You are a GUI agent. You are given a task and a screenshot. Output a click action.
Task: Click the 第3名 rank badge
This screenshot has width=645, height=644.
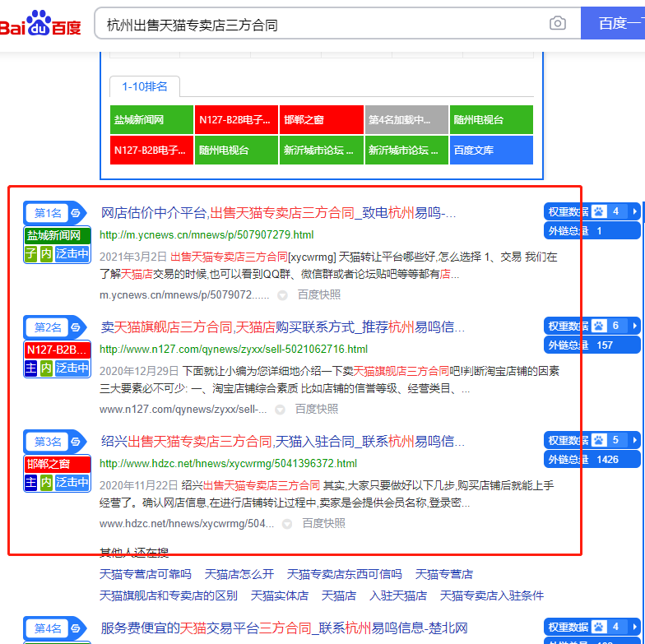point(48,442)
